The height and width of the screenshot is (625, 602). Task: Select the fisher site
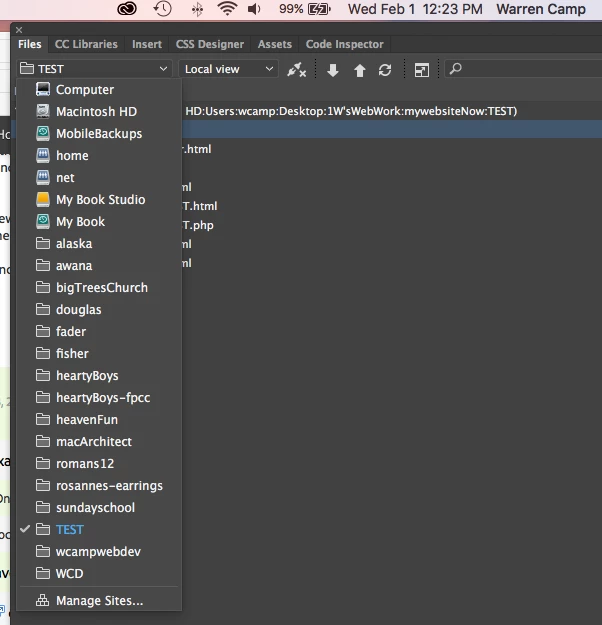[99, 354]
